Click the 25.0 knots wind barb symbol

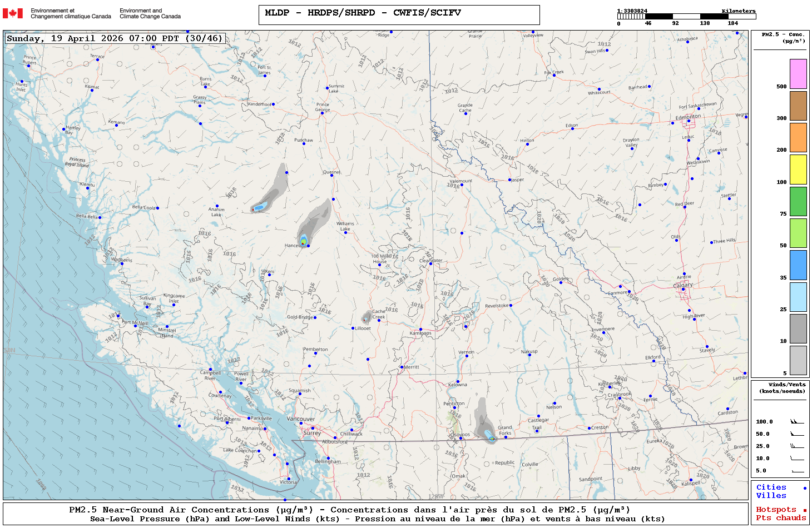point(797,446)
